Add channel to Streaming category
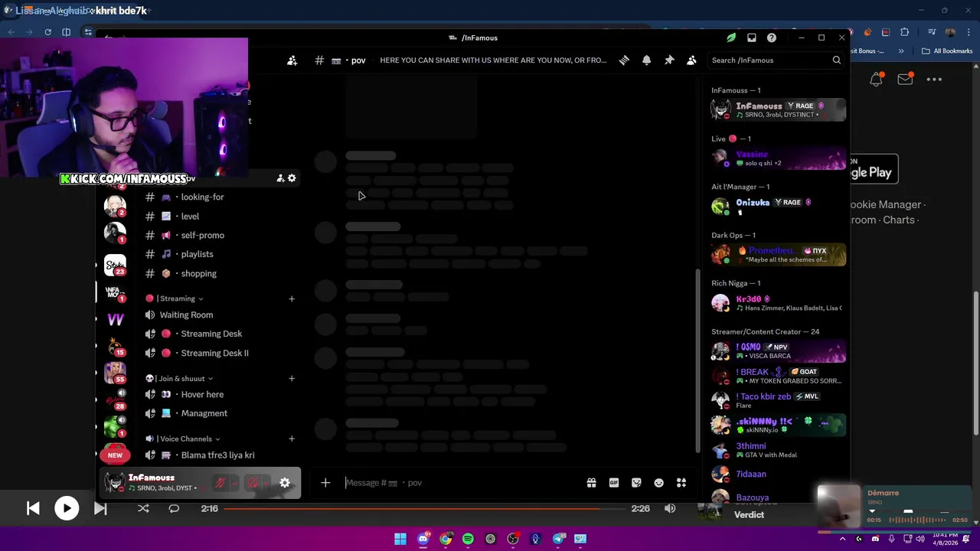This screenshot has width=980, height=551. coord(292,298)
